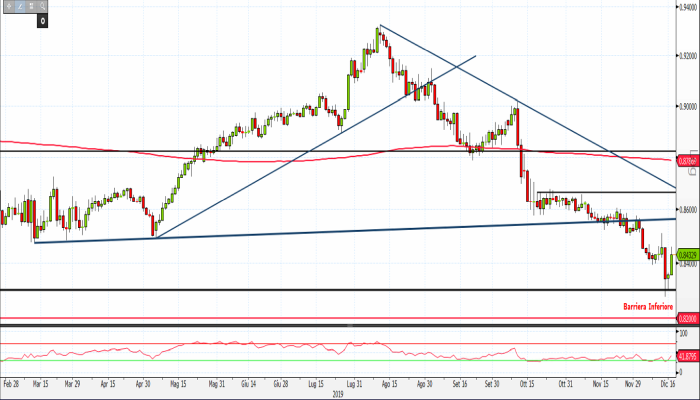Click the 2019 year label on time axis
Image resolution: width=700 pixels, height=400 pixels.
[x=338, y=394]
